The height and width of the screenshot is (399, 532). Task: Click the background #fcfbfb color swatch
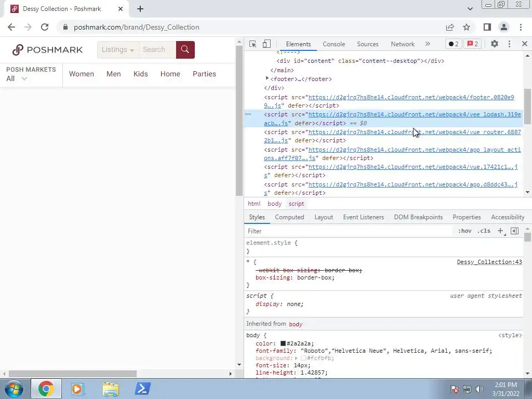[x=303, y=358]
